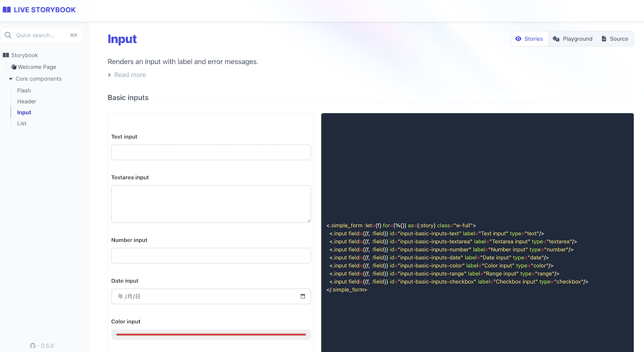Viewport: 644px width, 352px height.
Task: Open the Flash component page
Action: (24, 91)
